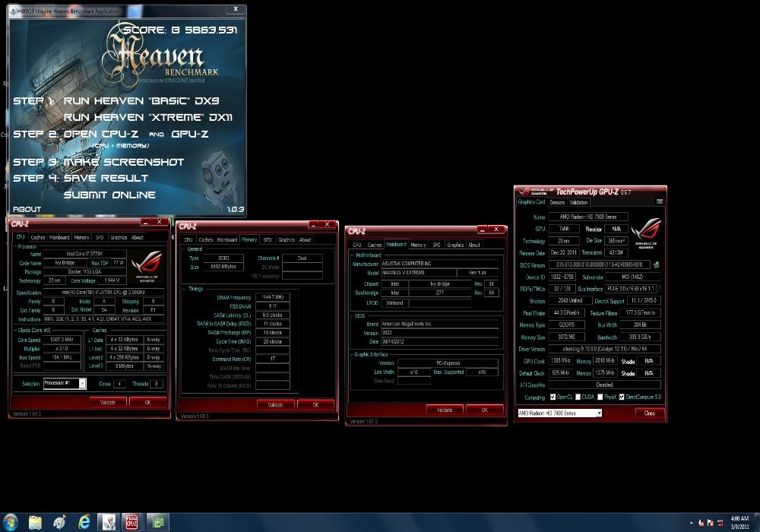Expand the Processor #1 selection dropdown in CPU-Z

pos(82,383)
